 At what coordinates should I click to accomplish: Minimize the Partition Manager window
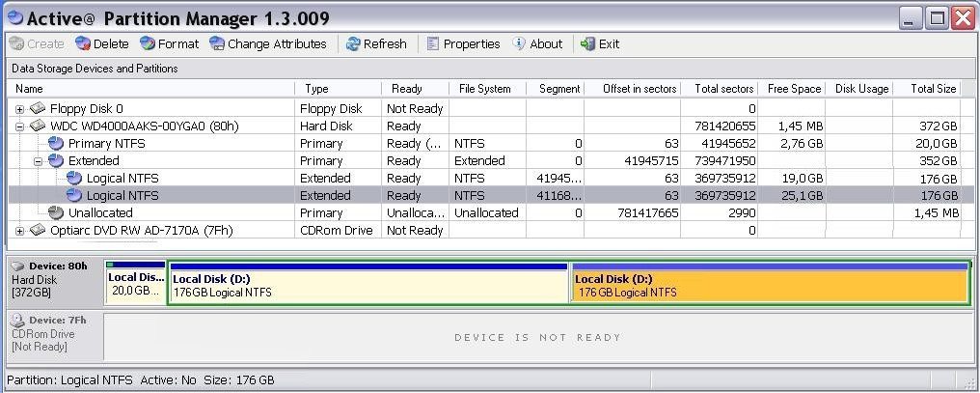click(x=912, y=18)
